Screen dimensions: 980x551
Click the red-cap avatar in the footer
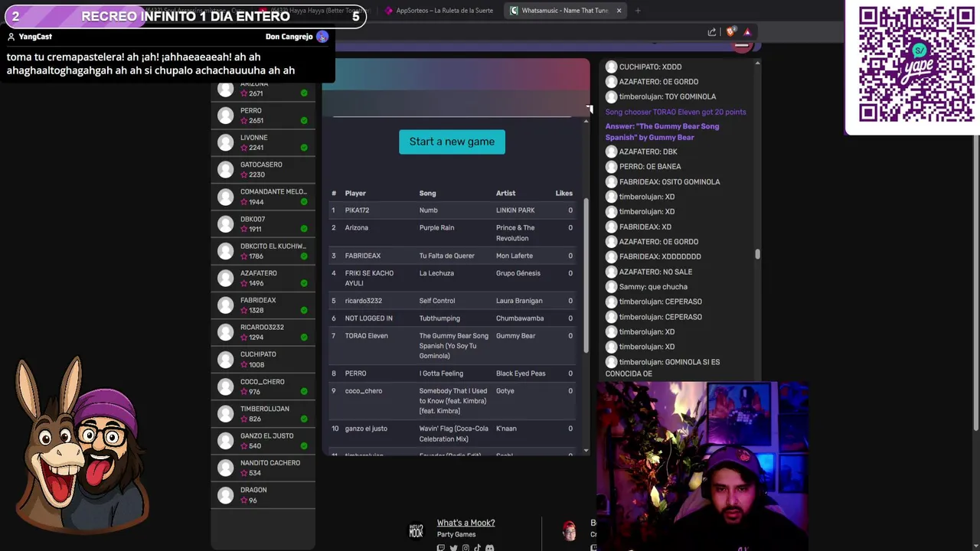(x=570, y=531)
